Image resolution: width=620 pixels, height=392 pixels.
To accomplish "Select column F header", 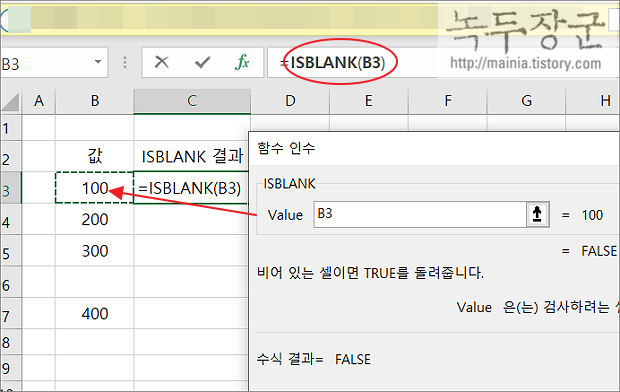I will (448, 101).
